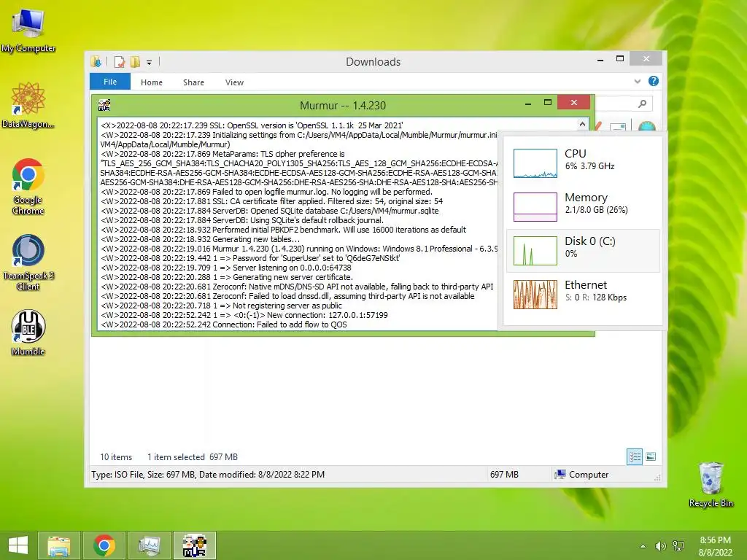The height and width of the screenshot is (560, 747).
Task: Switch to Murmur in the taskbar
Action: pyautogui.click(x=194, y=545)
